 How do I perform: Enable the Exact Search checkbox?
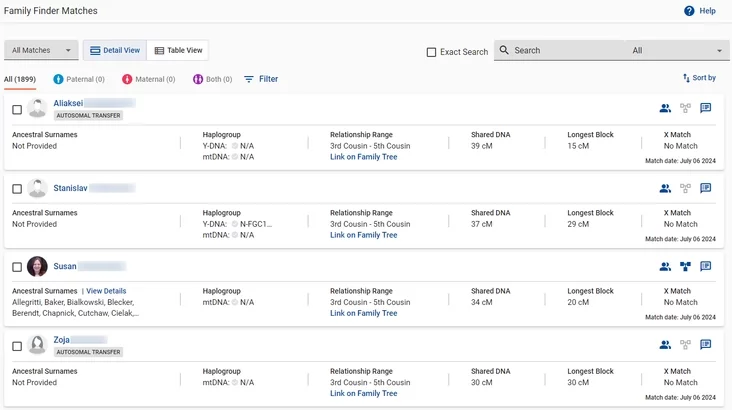[x=431, y=52]
